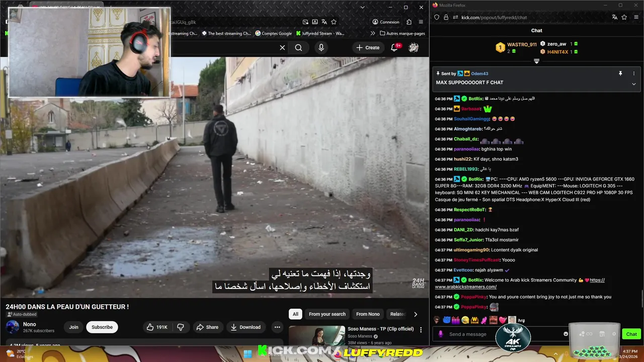Open the Chrome tab search chevron

click(x=362, y=8)
